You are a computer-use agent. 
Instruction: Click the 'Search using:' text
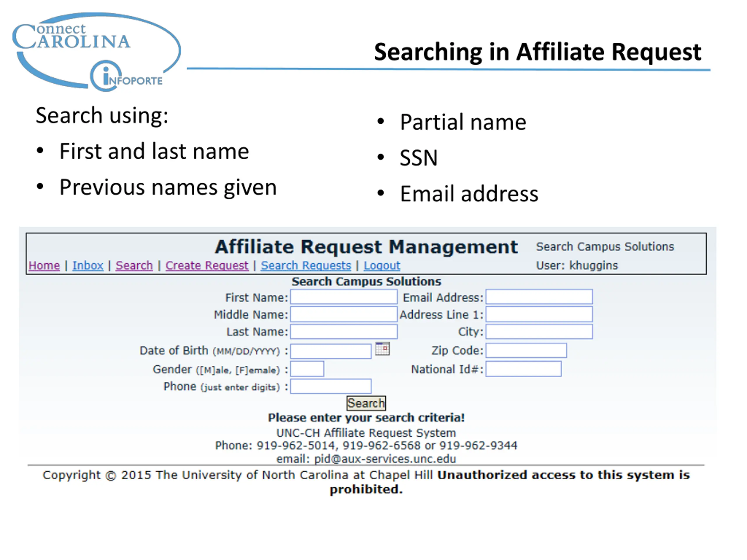pyautogui.click(x=102, y=116)
